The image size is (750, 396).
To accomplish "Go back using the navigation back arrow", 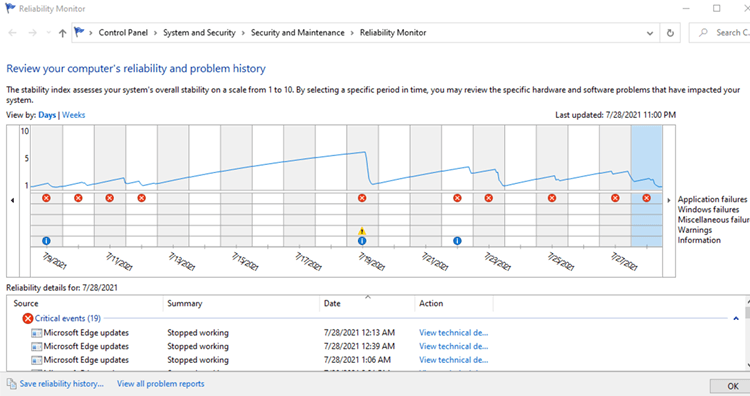I will pos(13,33).
